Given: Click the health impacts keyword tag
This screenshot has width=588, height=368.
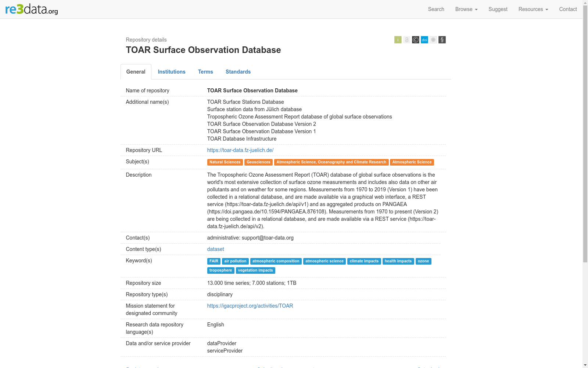Looking at the screenshot, I should pyautogui.click(x=398, y=261).
